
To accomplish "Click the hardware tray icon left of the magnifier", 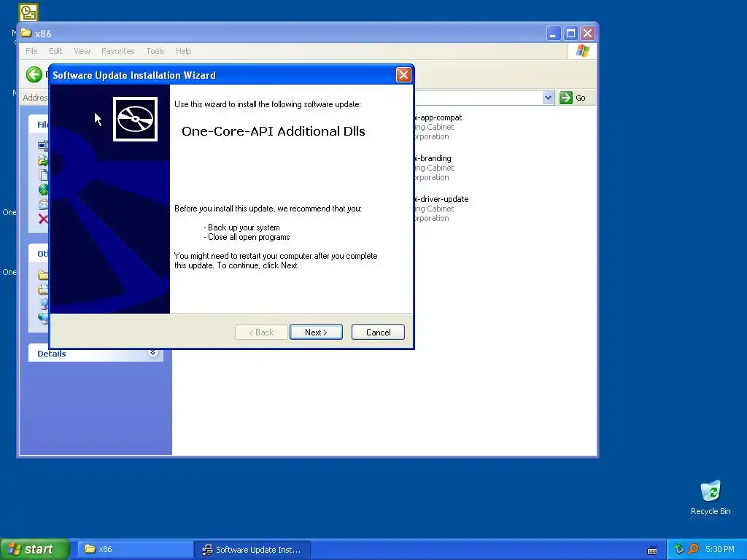I will point(679,549).
